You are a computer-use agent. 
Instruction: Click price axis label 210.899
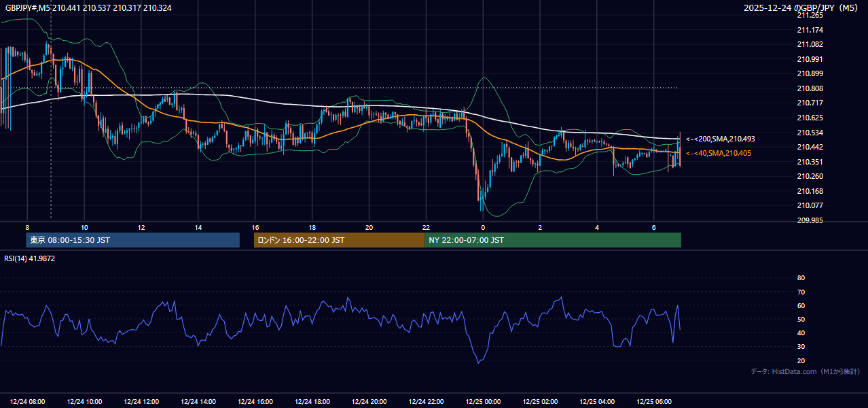(810, 73)
